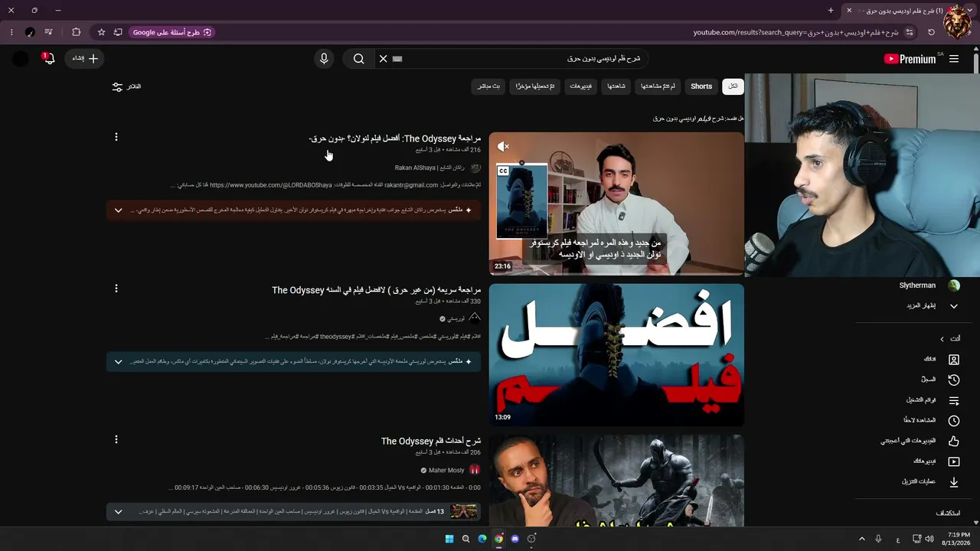Open site information icon in address bar

pos(910,32)
